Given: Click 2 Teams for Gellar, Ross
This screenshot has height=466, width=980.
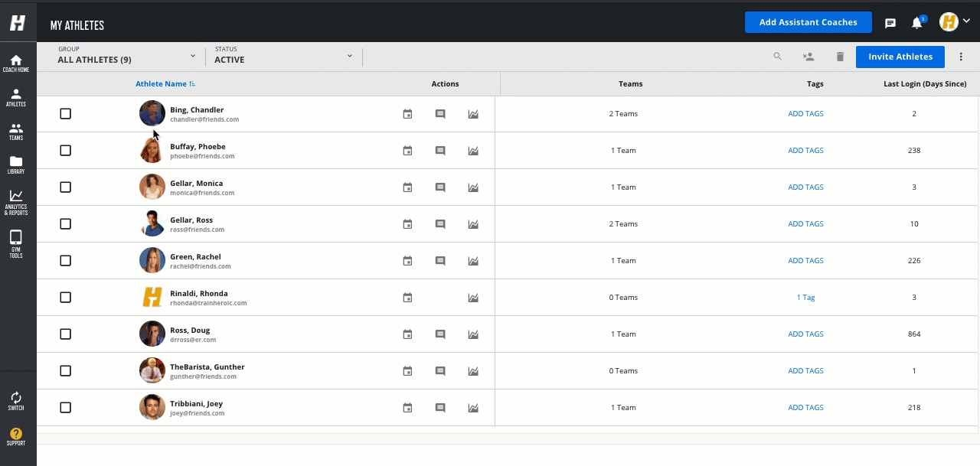Looking at the screenshot, I should (623, 224).
